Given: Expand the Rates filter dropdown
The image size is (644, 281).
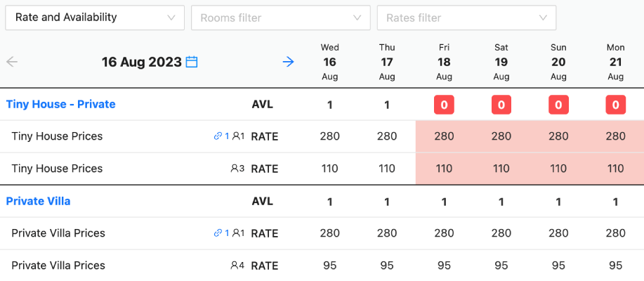Looking at the screenshot, I should [x=466, y=18].
